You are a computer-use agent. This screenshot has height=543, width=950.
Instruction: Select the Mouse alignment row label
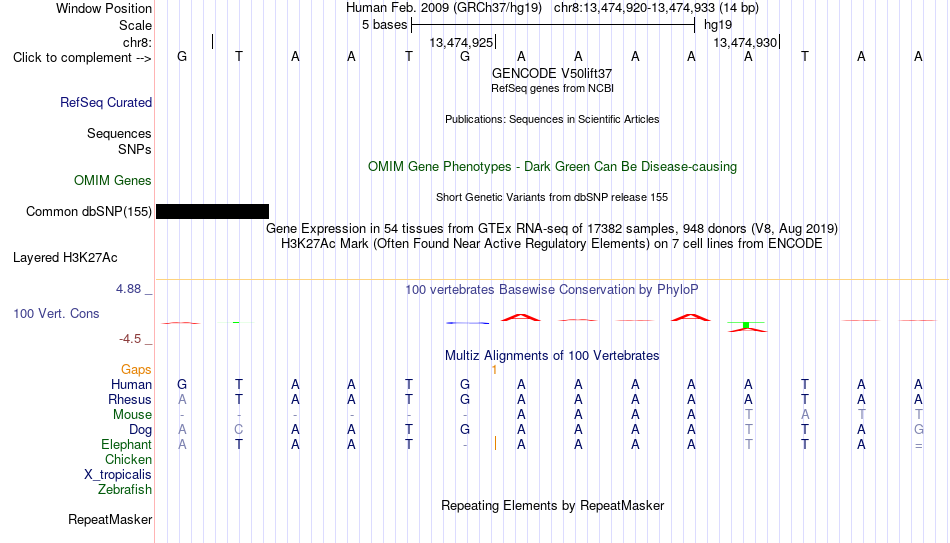(132, 415)
